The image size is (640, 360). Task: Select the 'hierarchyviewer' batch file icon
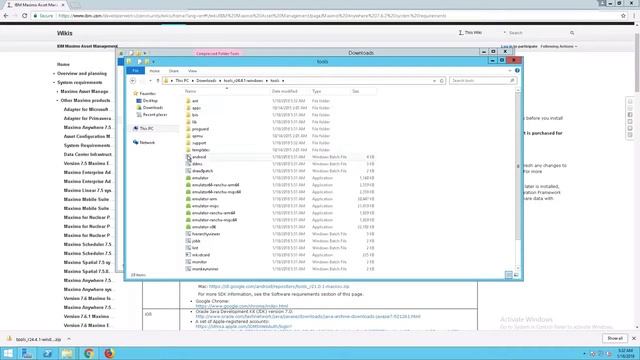pos(188,234)
